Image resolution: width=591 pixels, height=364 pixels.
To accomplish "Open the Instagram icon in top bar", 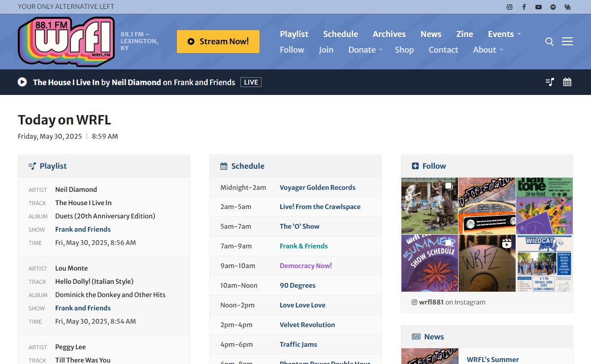I will tap(510, 7).
